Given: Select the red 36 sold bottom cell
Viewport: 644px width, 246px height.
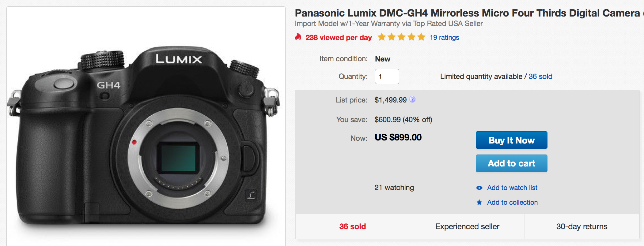Looking at the screenshot, I should (x=352, y=226).
